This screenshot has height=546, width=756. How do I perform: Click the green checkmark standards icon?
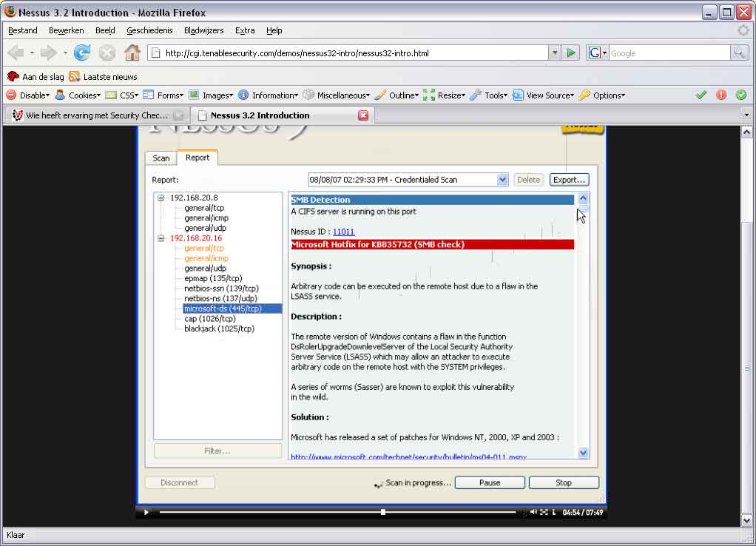click(x=701, y=95)
